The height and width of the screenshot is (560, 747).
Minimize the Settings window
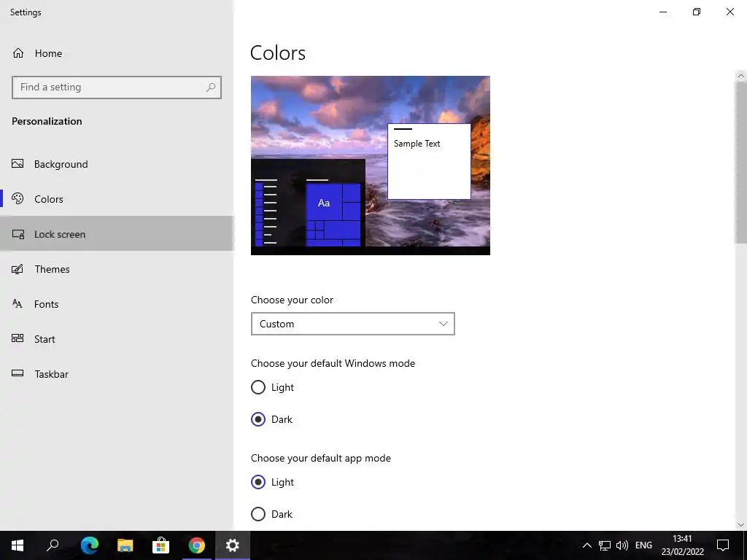tap(663, 12)
